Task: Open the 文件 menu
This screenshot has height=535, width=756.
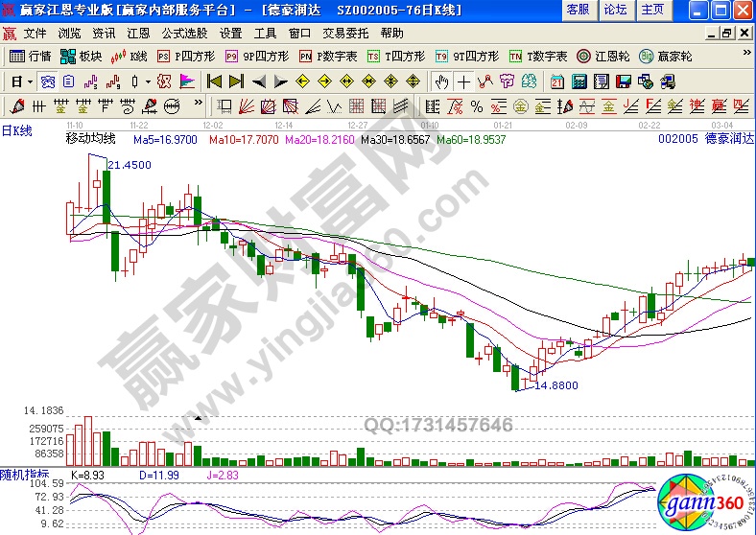Action: [x=35, y=34]
